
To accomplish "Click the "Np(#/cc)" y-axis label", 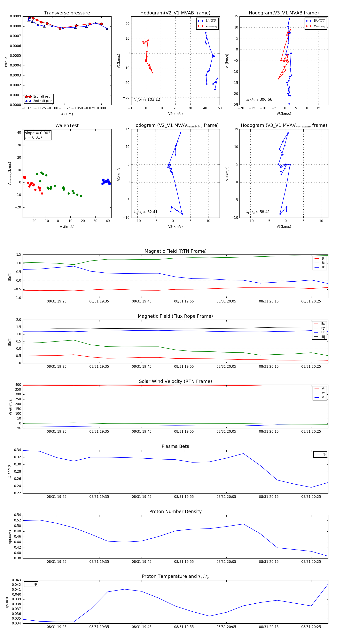I will point(10,537).
